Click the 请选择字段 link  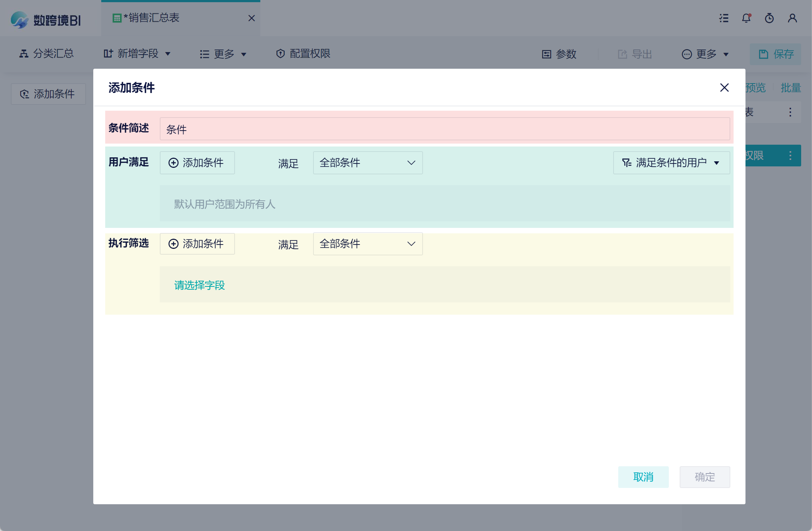(200, 285)
